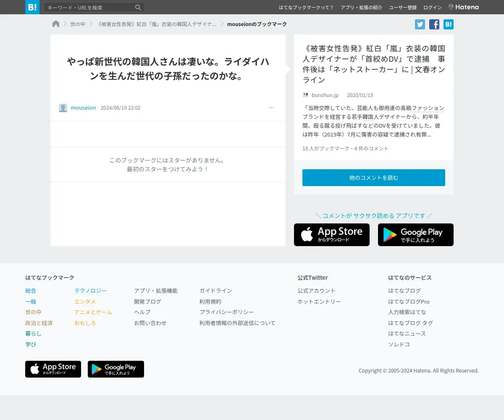Click the mouseion user avatar

63,108
